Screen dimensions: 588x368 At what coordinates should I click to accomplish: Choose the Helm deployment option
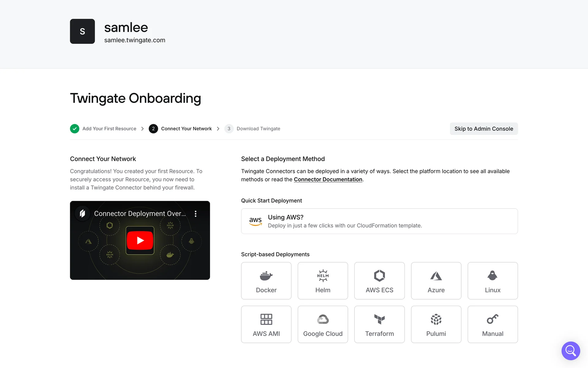click(322, 281)
